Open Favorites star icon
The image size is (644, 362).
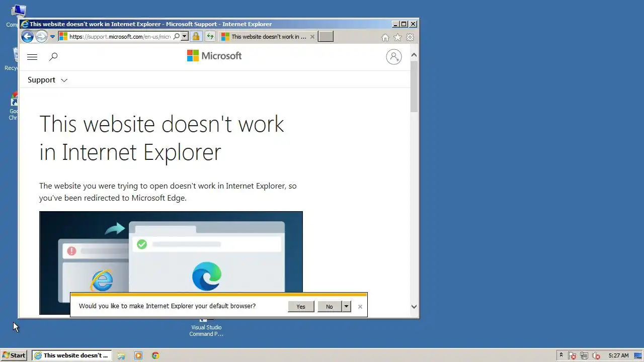[x=397, y=37]
